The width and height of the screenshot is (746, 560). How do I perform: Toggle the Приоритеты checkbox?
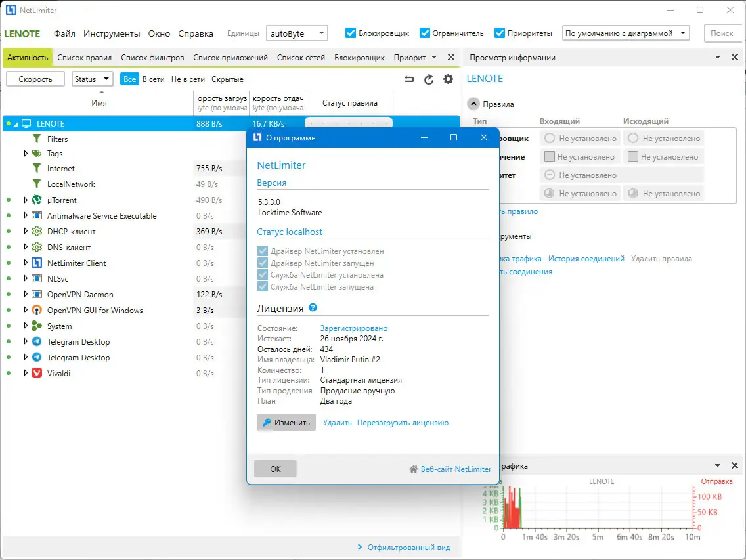point(500,33)
